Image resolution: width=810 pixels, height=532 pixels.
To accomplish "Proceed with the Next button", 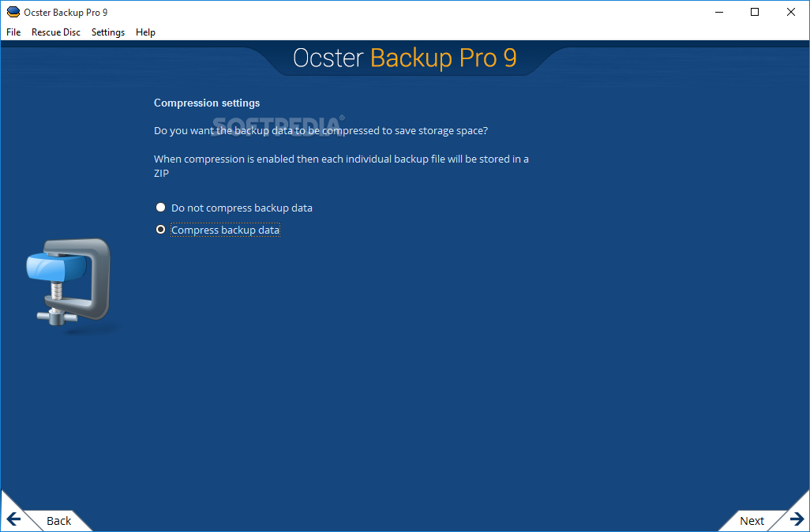I will (752, 521).
